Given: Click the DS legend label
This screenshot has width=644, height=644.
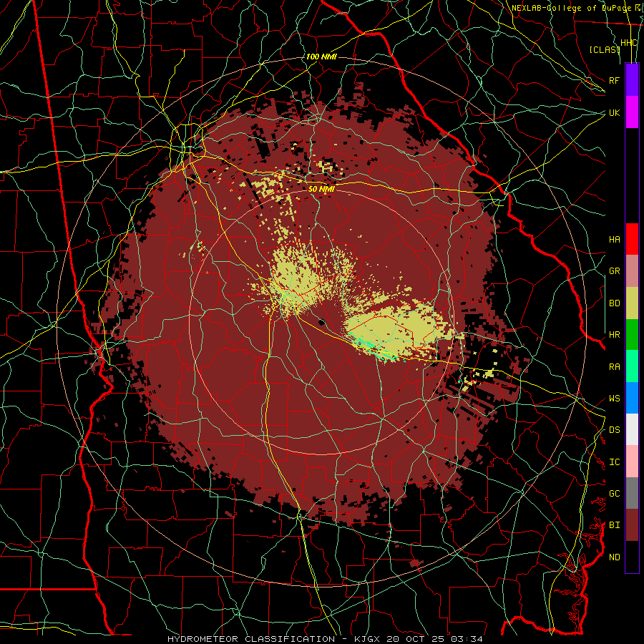Looking at the screenshot, I should [614, 430].
